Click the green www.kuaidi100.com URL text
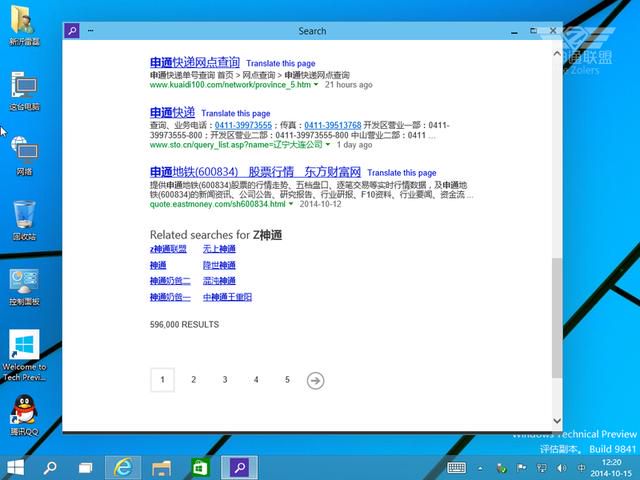 point(230,84)
